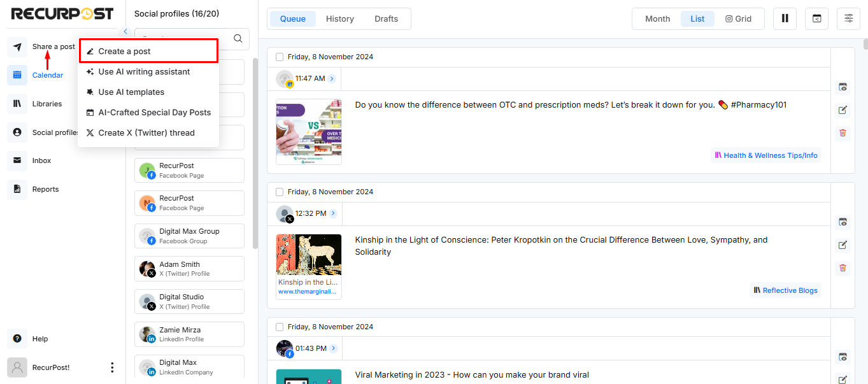Open the Reports icon in sidebar
This screenshot has width=868, height=384.
[x=17, y=189]
